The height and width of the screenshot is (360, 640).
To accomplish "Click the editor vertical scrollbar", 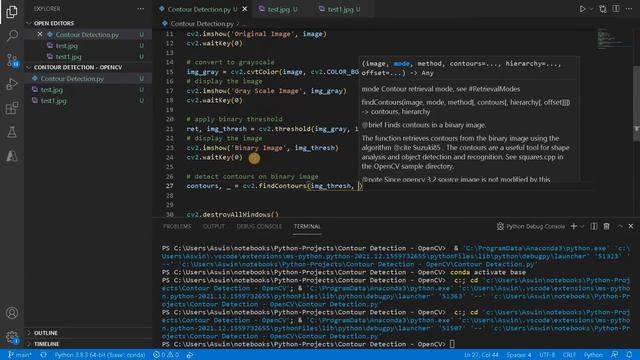I will (636, 104).
